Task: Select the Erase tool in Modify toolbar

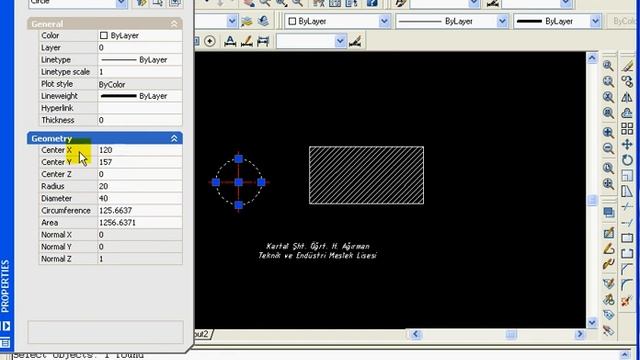Action: (x=627, y=65)
